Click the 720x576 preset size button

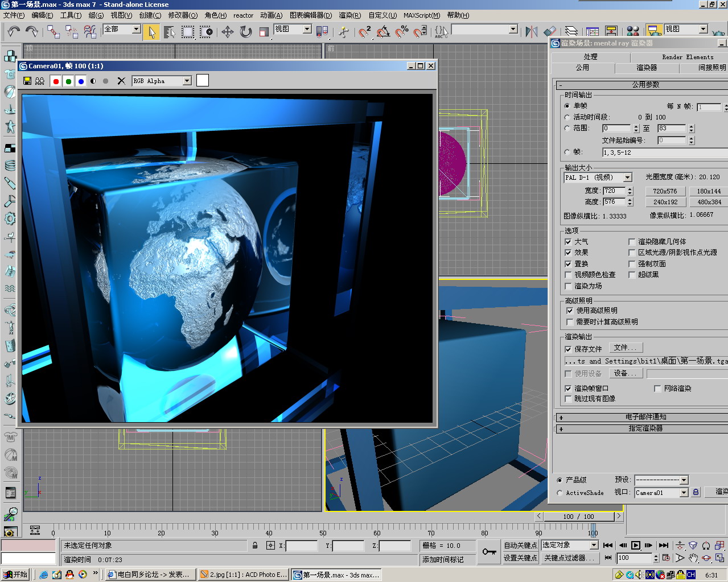tap(665, 191)
